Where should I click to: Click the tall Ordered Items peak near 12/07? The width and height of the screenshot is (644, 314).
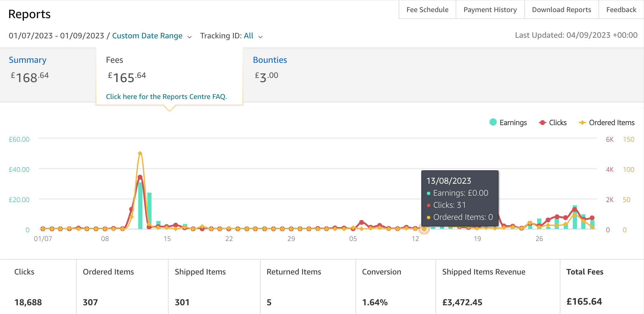tap(140, 153)
